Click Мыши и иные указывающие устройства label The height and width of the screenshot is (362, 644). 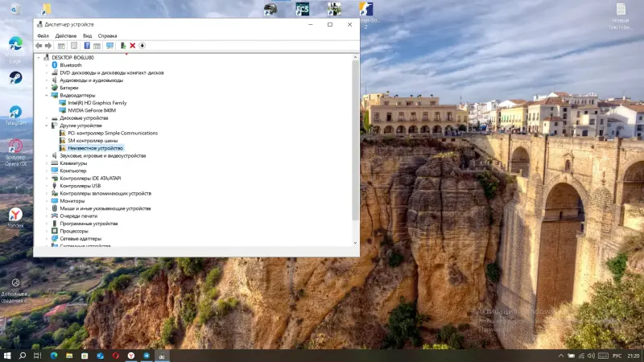(x=105, y=208)
